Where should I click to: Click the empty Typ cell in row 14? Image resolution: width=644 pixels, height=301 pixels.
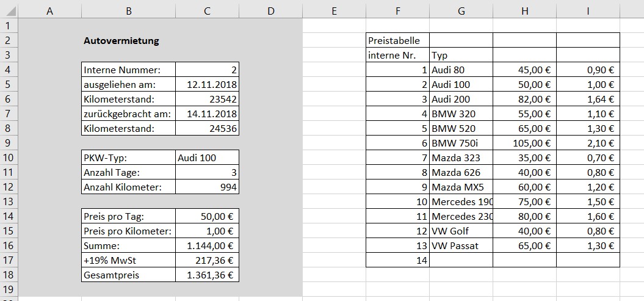461,260
